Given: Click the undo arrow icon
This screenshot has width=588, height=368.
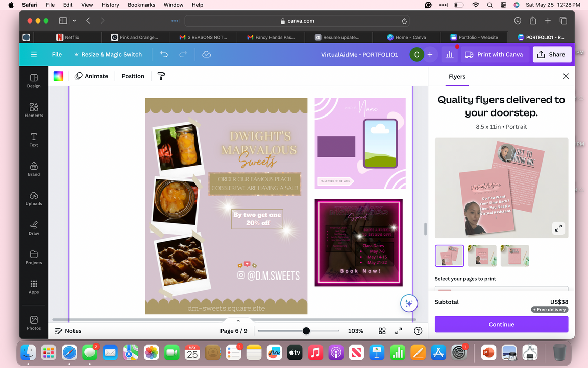Looking at the screenshot, I should (x=164, y=54).
